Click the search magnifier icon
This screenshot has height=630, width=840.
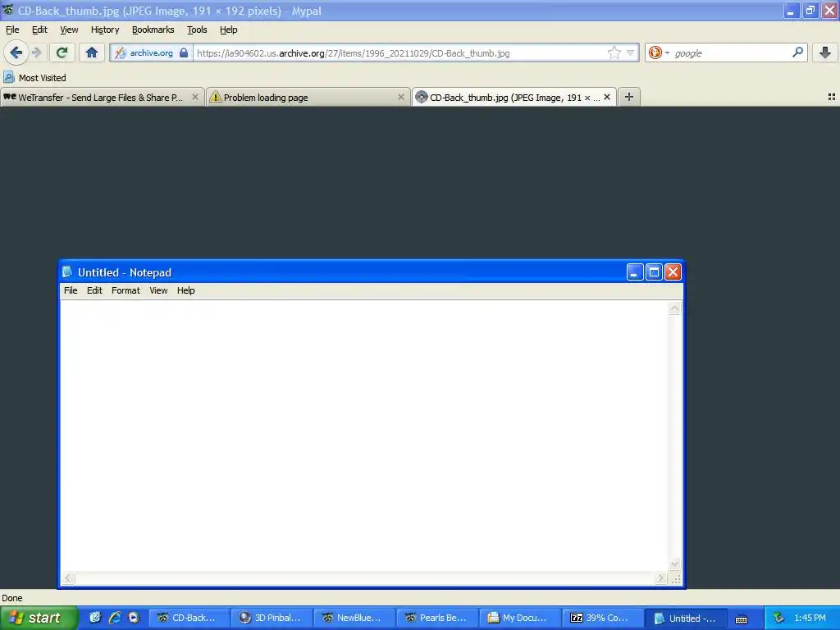click(797, 52)
